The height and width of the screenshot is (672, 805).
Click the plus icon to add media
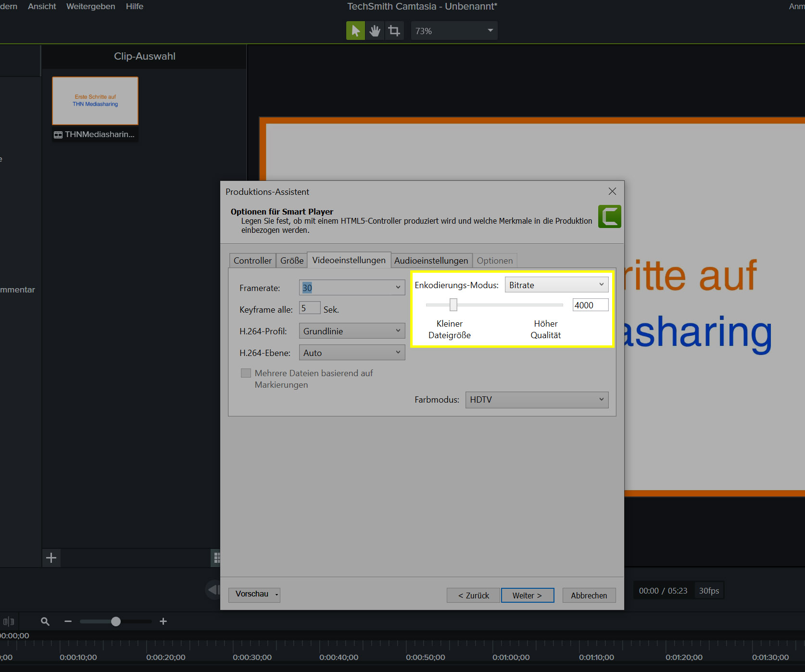(x=51, y=558)
